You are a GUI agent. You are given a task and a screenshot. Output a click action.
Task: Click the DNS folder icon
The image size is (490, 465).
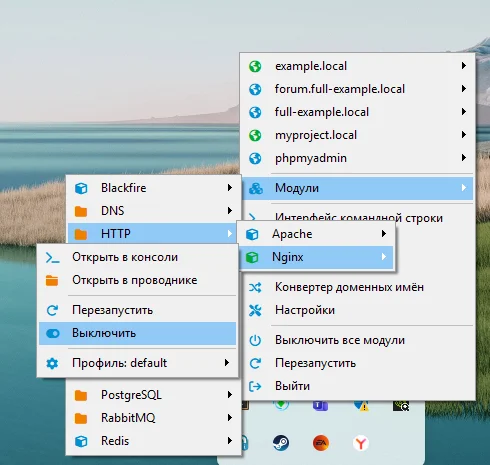coord(81,211)
